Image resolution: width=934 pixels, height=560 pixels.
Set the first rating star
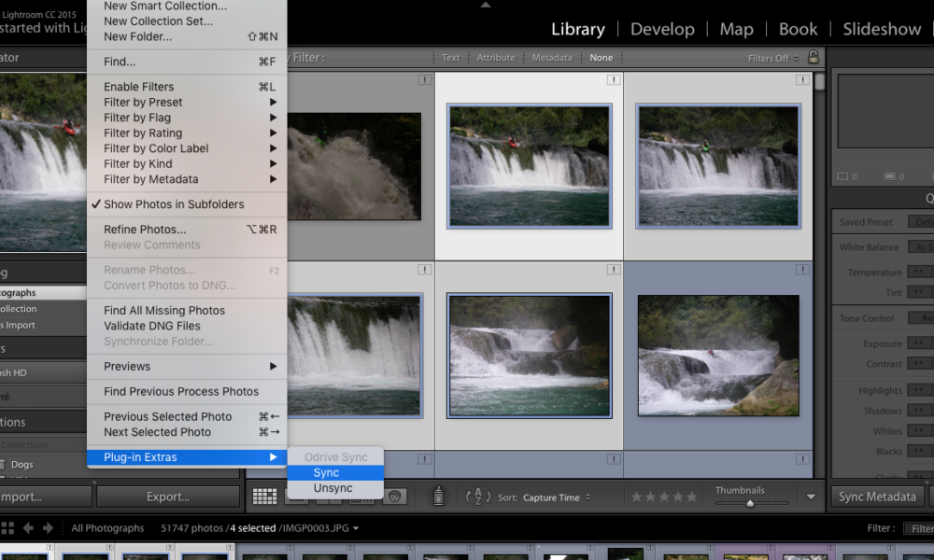tap(636, 497)
